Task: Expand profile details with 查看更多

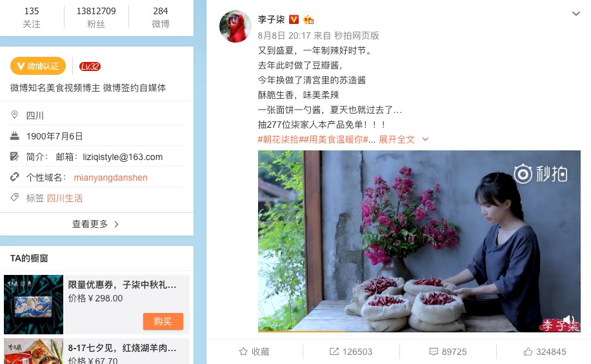Action: click(95, 224)
